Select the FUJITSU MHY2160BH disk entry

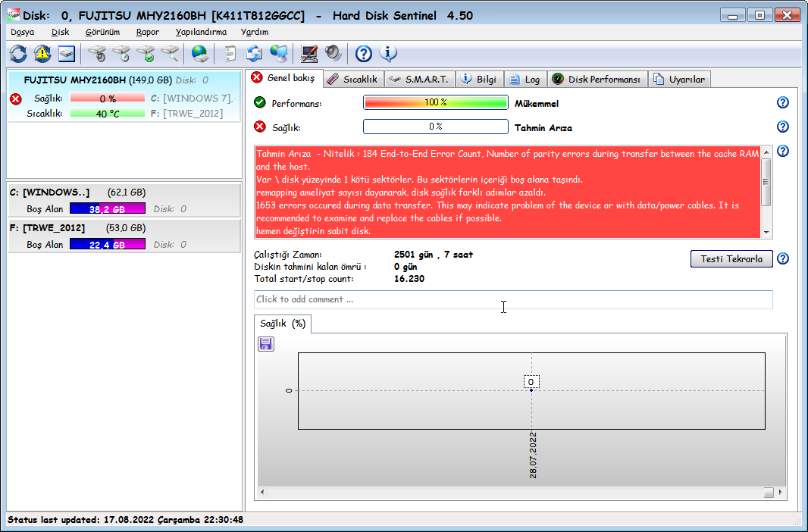click(124, 97)
